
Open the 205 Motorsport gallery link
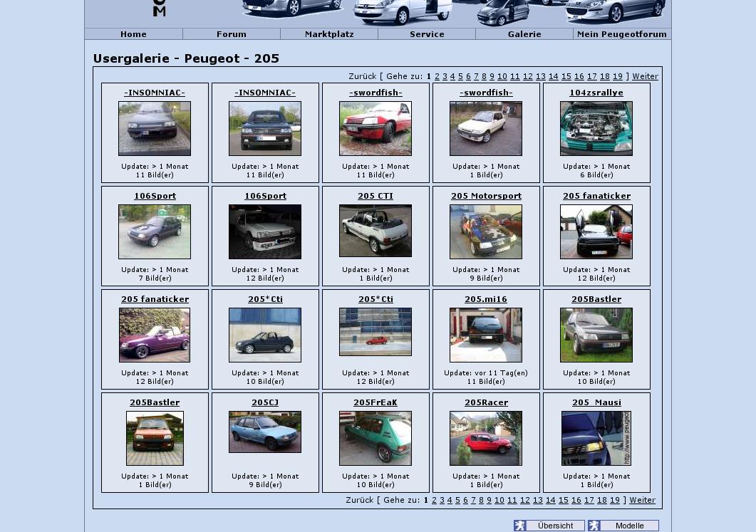486,196
